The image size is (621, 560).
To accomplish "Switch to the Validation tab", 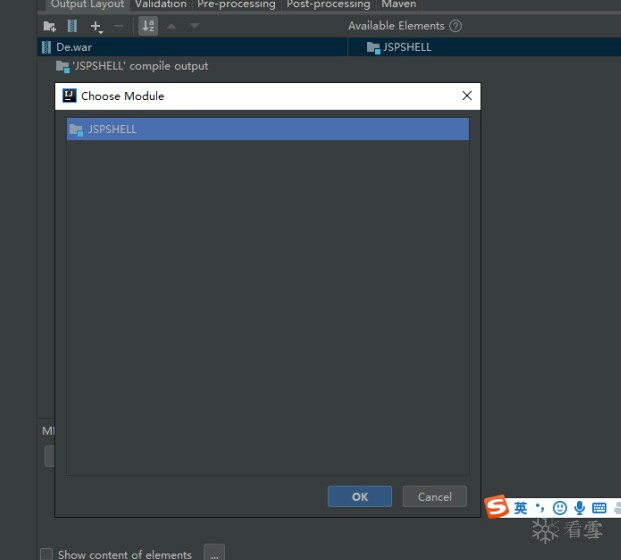I will 161,4.
